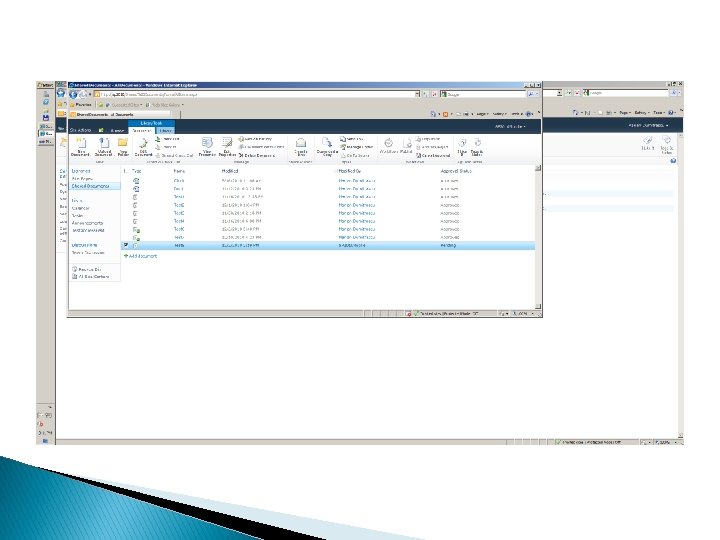Switch to the Library ribbon tab

click(x=165, y=131)
